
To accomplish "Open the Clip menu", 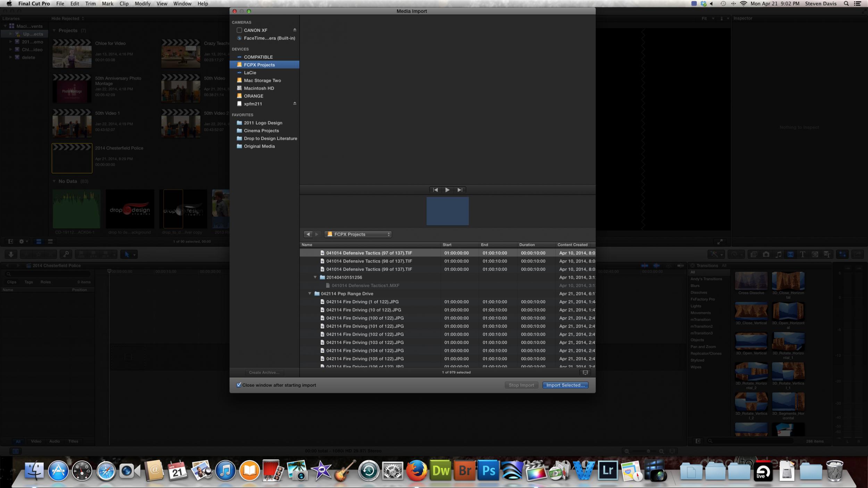I will (x=124, y=3).
